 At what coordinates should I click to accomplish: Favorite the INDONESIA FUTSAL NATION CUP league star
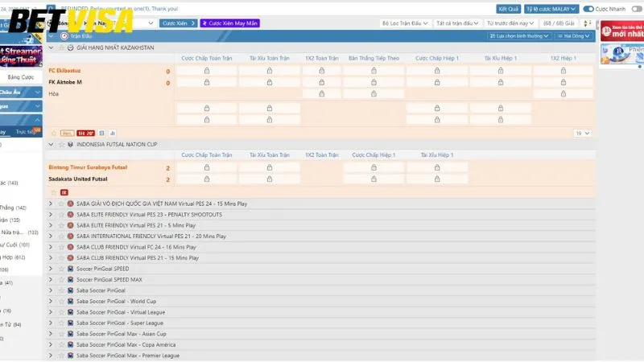pos(61,145)
